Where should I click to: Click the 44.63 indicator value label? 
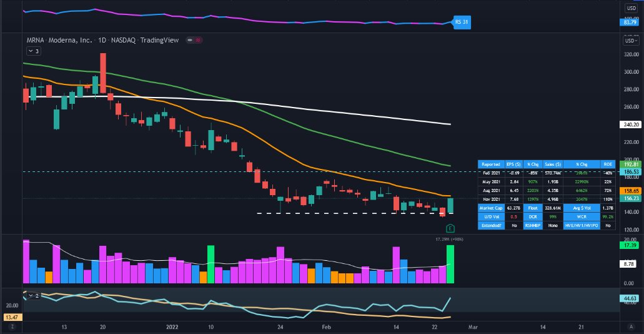pyautogui.click(x=629, y=298)
